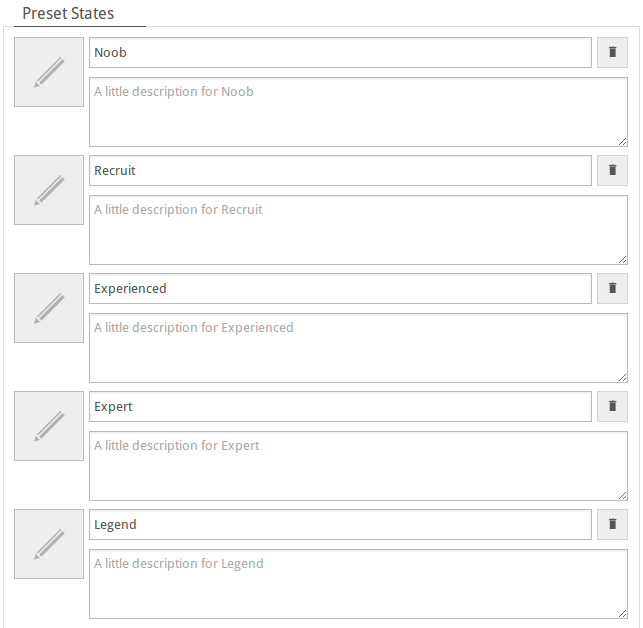Screen dimensions: 643x628
Task: Select the Preset States tab
Action: pyautogui.click(x=68, y=14)
